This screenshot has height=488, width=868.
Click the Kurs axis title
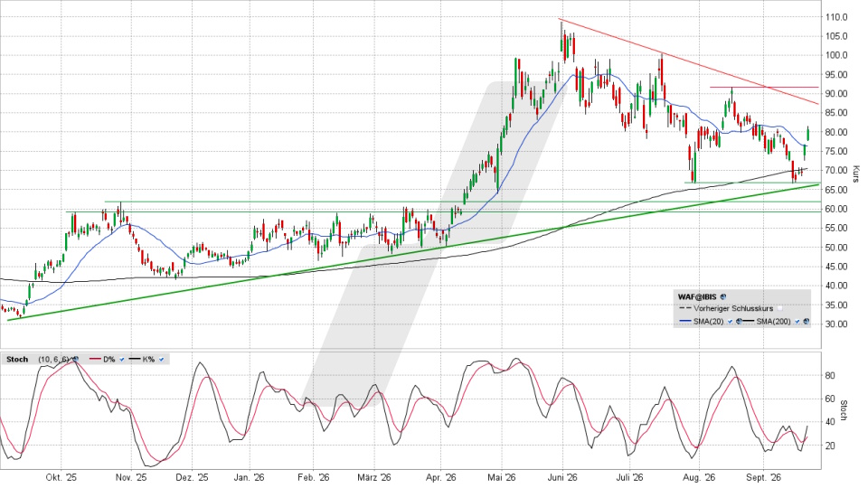[x=856, y=174]
